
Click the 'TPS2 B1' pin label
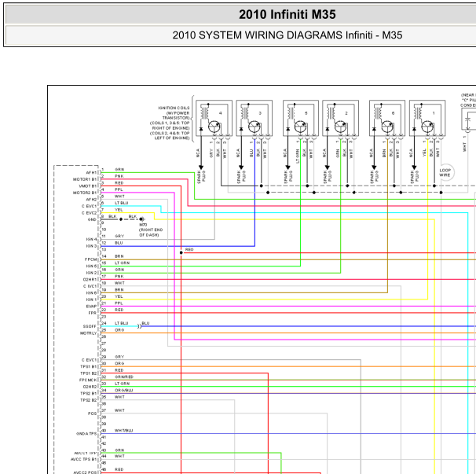(x=88, y=393)
